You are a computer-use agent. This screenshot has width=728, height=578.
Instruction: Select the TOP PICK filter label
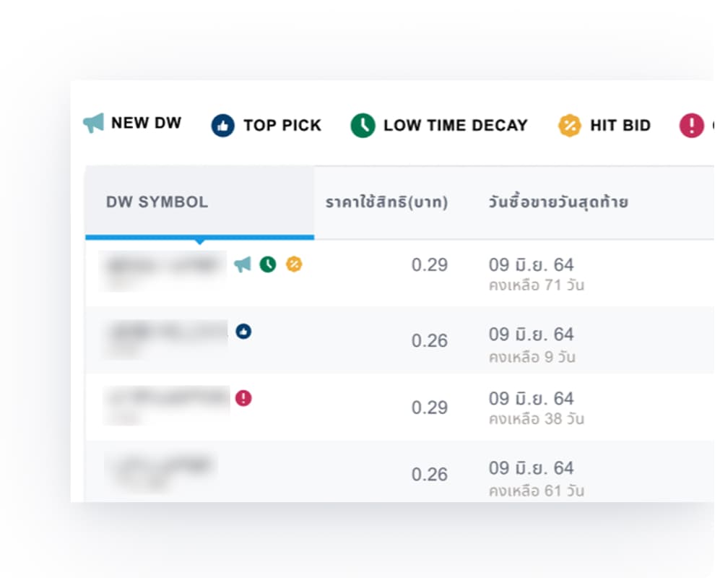pyautogui.click(x=282, y=126)
